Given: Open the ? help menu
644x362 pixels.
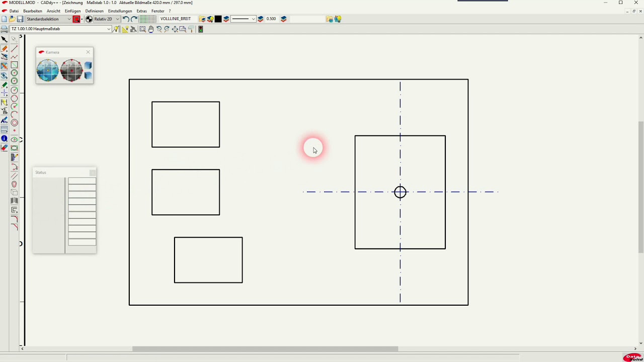Looking at the screenshot, I should click(x=170, y=11).
